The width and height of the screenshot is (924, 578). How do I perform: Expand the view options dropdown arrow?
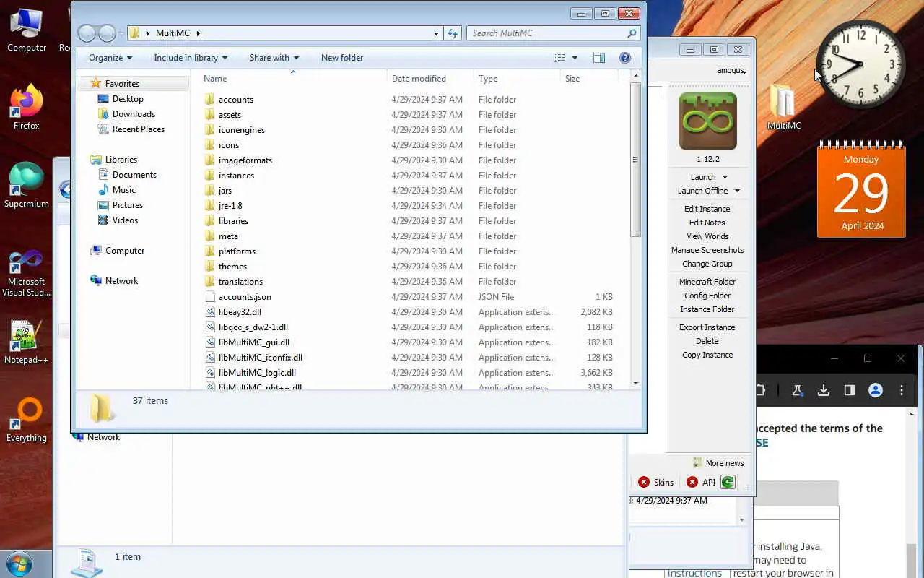pyautogui.click(x=575, y=58)
